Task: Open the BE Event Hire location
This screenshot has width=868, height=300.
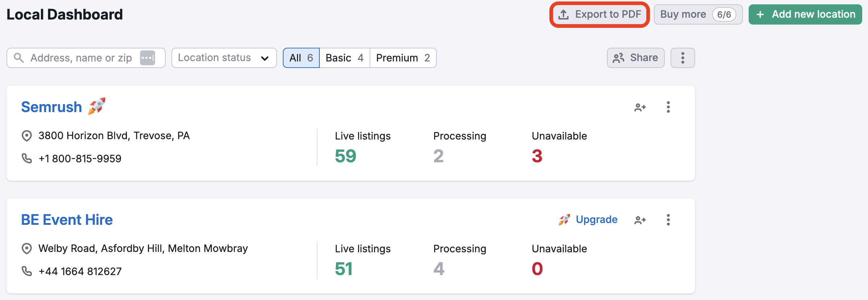Action: [x=67, y=220]
